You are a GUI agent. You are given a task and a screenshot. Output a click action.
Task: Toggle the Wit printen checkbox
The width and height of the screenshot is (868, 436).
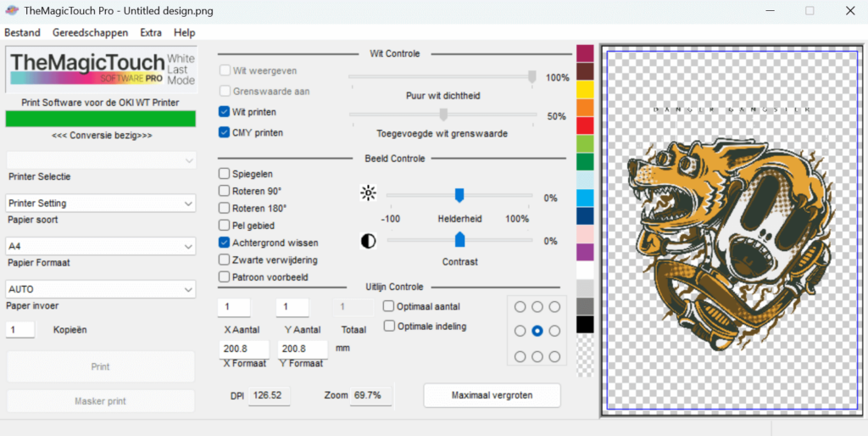(224, 112)
